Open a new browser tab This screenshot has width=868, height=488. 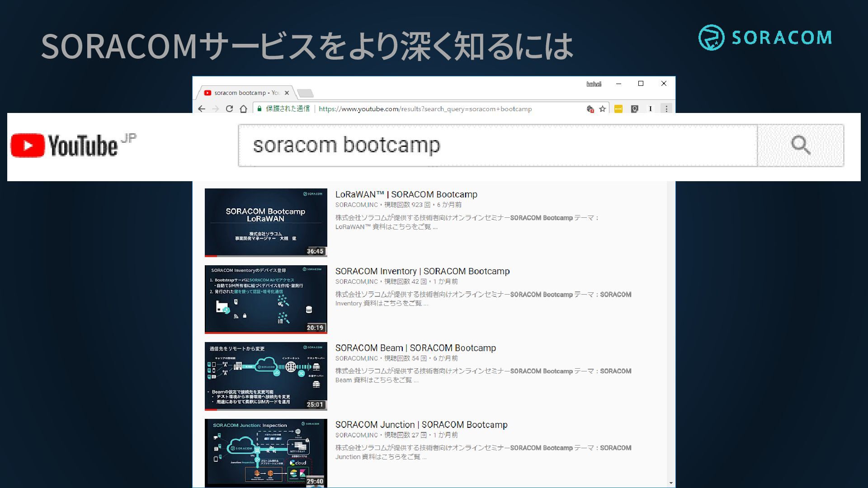click(306, 93)
